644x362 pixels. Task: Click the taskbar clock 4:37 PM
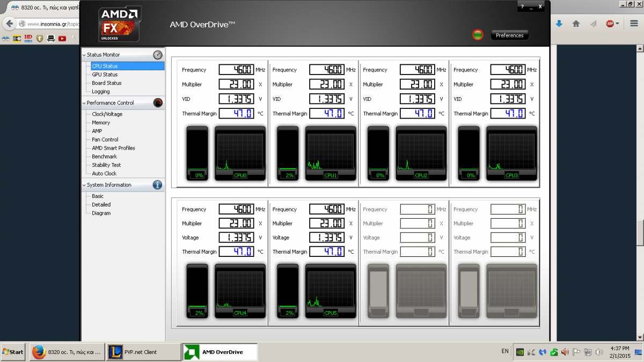[620, 352]
